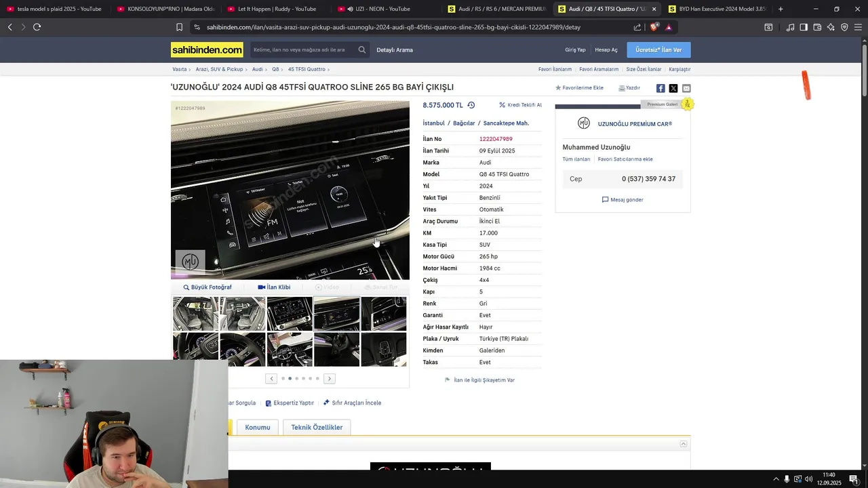The image size is (868, 488).
Task: Click the Brave VPN shield icon
Action: 844,27
